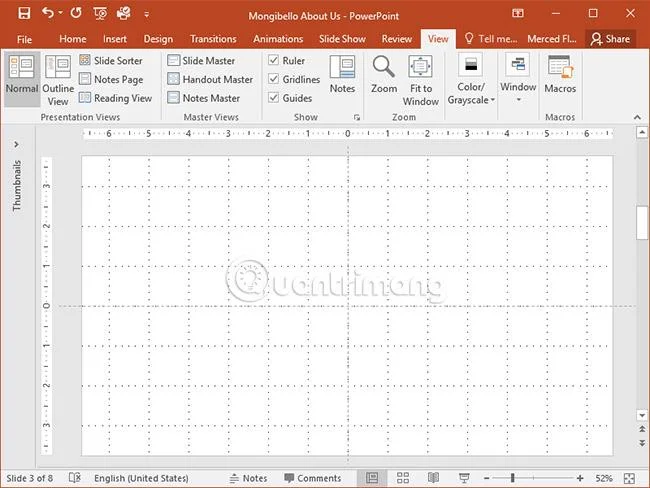Switch to Slide Show tab
650x488 pixels.
[342, 39]
